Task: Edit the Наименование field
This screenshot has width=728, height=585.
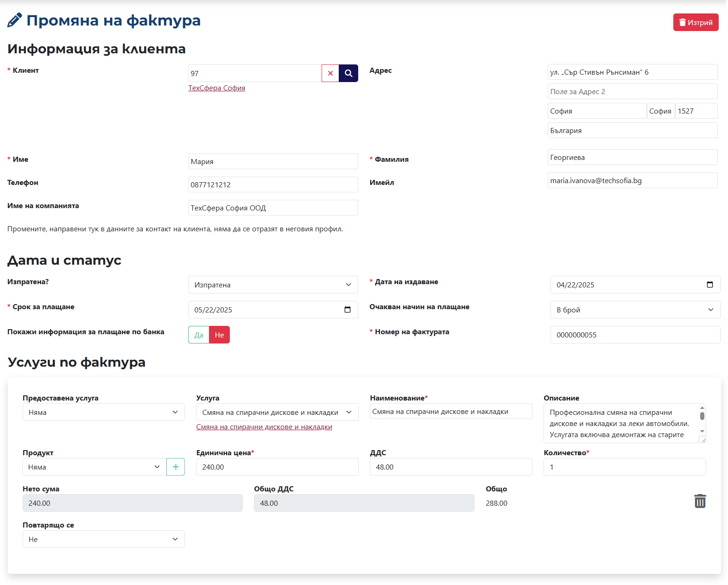Action: tap(451, 411)
